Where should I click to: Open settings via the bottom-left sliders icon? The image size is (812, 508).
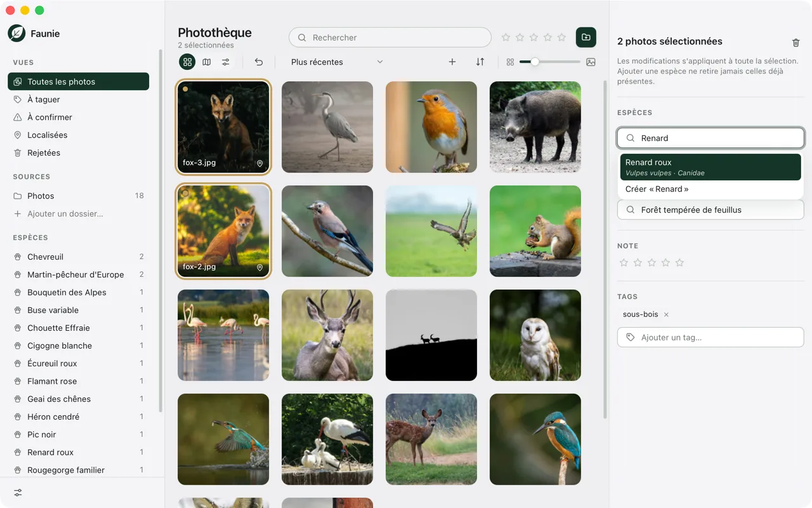point(18,493)
